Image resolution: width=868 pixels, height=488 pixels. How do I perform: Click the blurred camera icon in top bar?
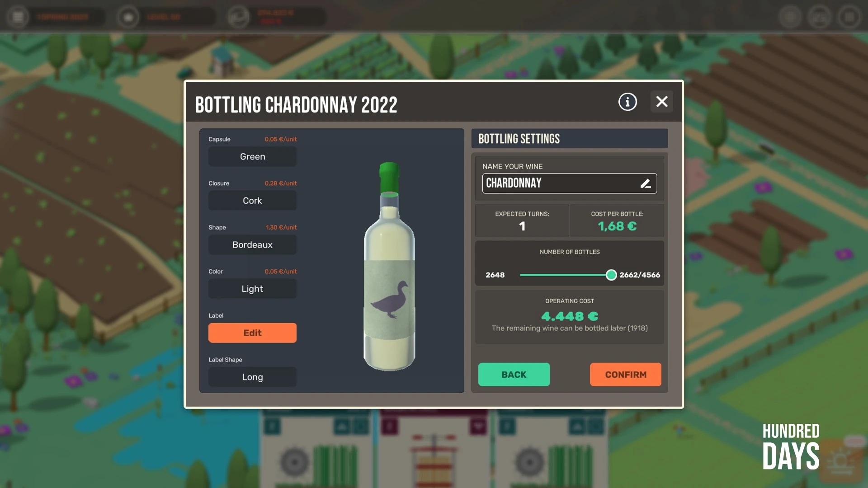click(x=128, y=17)
